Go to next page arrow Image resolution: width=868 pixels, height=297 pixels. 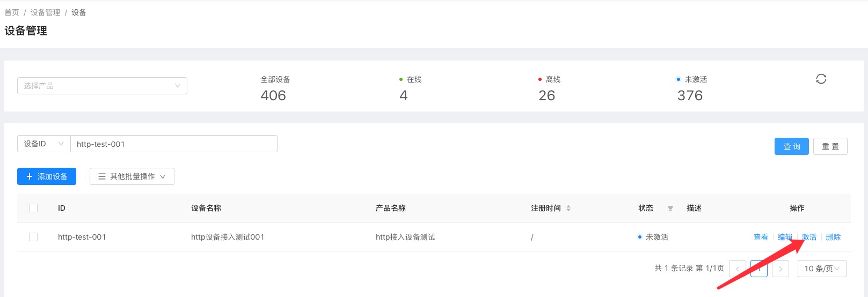click(780, 269)
